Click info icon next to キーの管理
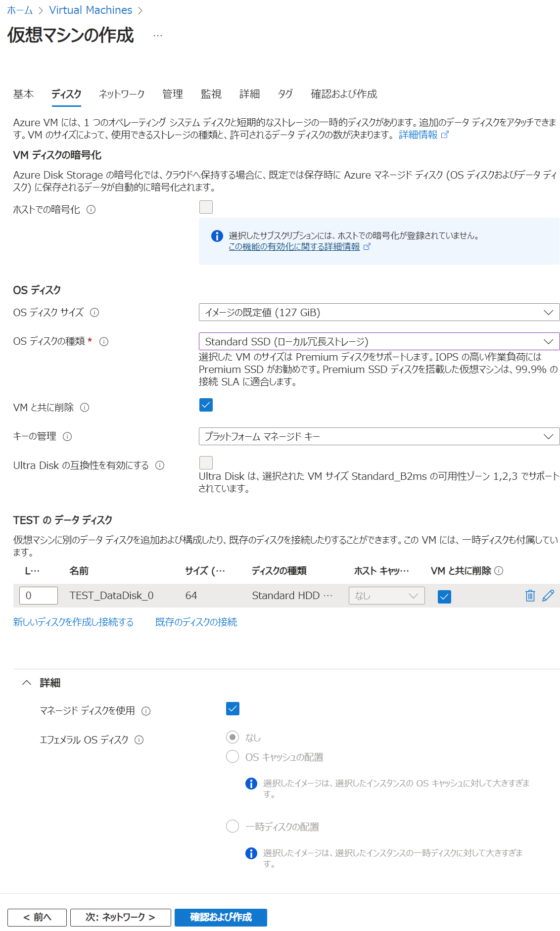The height and width of the screenshot is (931, 560). (x=67, y=436)
